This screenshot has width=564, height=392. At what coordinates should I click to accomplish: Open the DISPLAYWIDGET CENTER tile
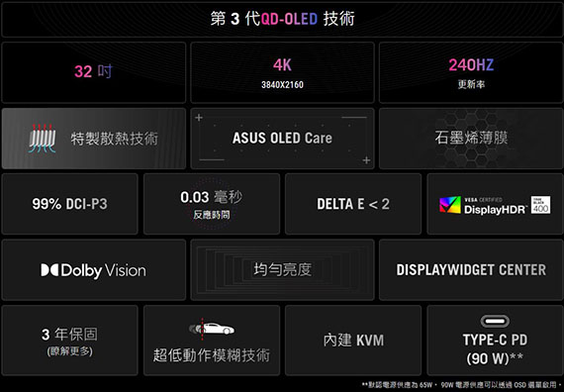pyautogui.click(x=471, y=269)
